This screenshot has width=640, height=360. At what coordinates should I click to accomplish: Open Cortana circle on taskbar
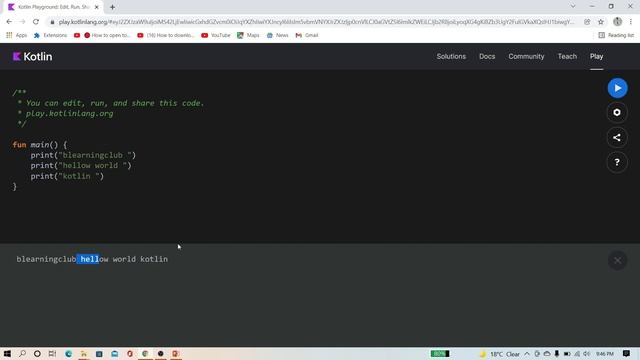pos(37,353)
